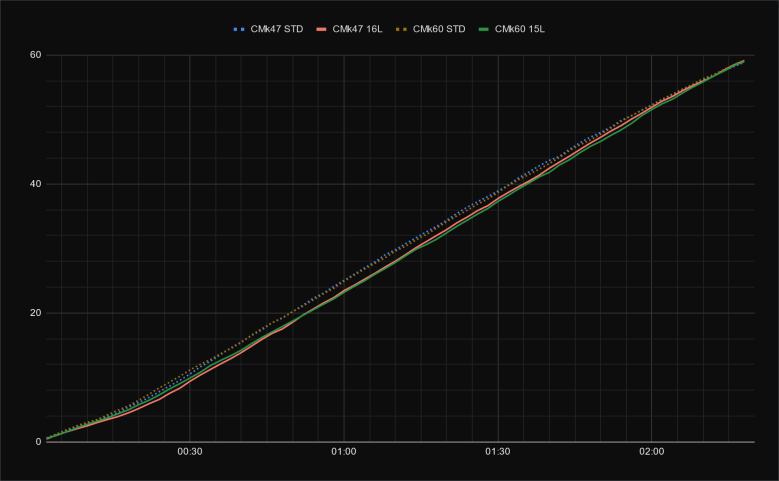Select the 40 y-axis value label

33,184
